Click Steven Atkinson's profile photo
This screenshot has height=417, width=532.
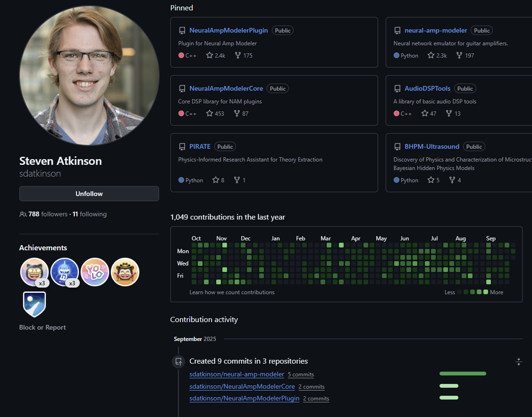89,76
